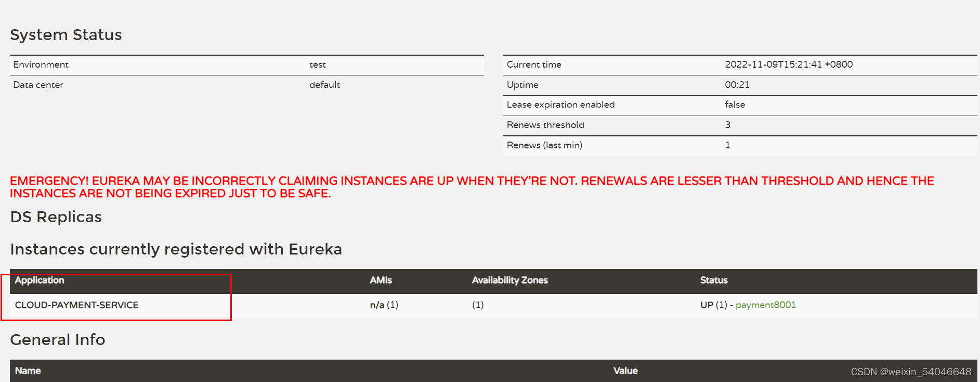Click the AMIs column header
Screen dimensions: 980x382
(381, 280)
